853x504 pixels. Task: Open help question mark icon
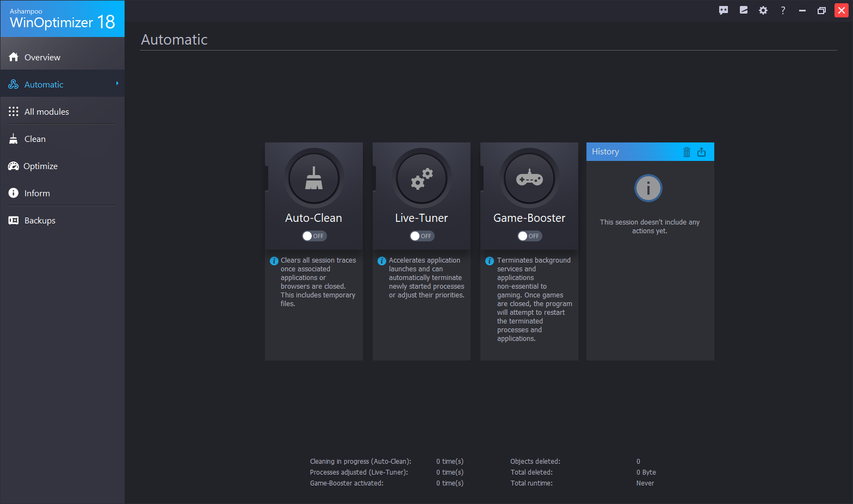(x=783, y=10)
